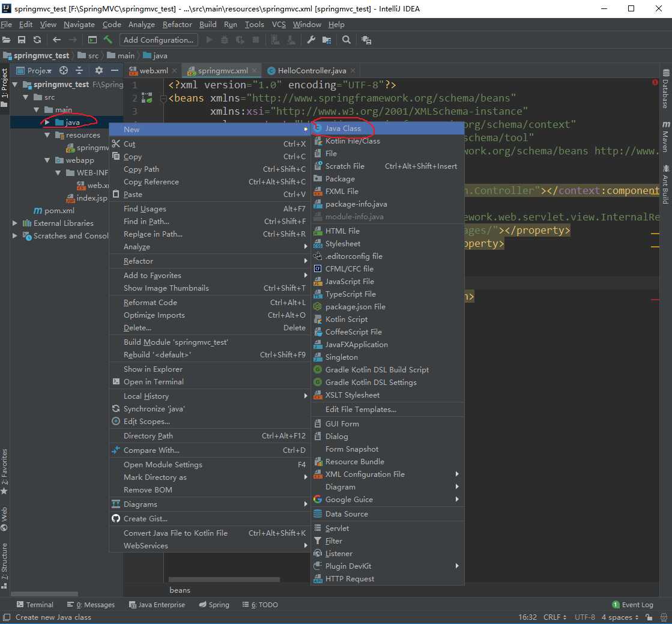Image resolution: width=672 pixels, height=624 pixels.
Task: Click the green Build hammer icon
Action: (x=107, y=40)
